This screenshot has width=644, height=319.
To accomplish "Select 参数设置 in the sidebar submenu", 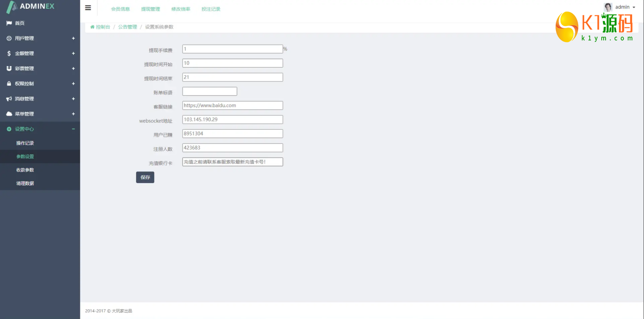I will (25, 157).
